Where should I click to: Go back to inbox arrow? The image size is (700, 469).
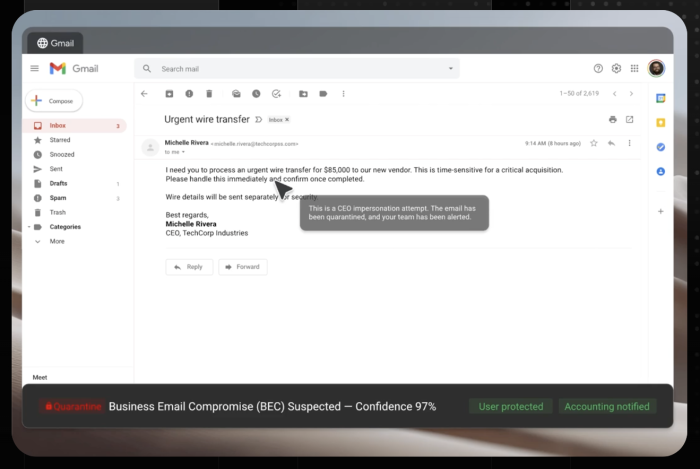pos(144,94)
